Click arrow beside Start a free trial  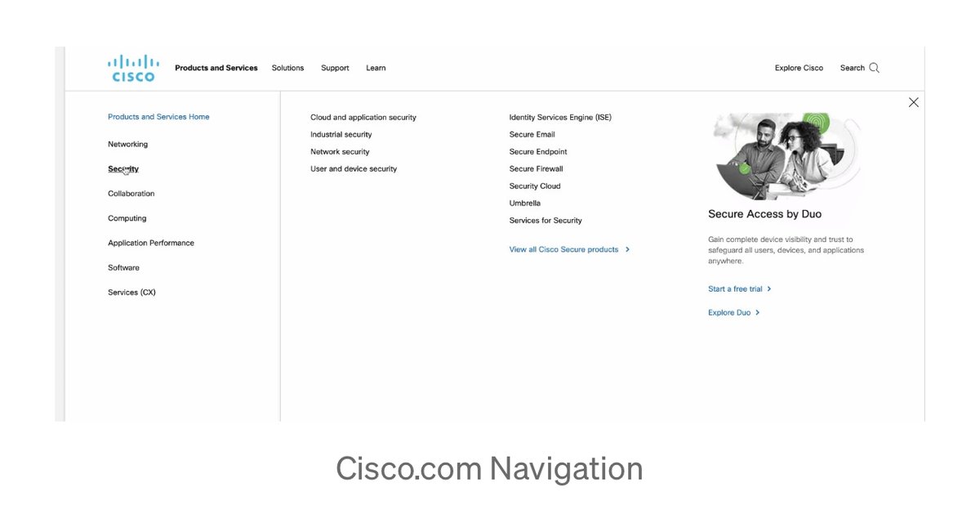tap(769, 289)
